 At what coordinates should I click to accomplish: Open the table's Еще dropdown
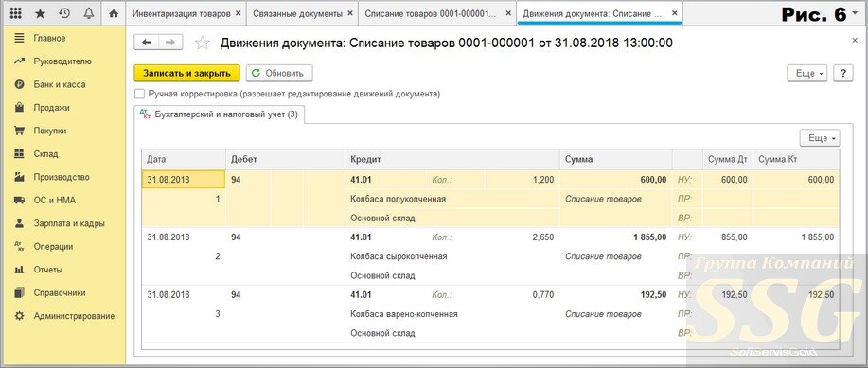820,138
